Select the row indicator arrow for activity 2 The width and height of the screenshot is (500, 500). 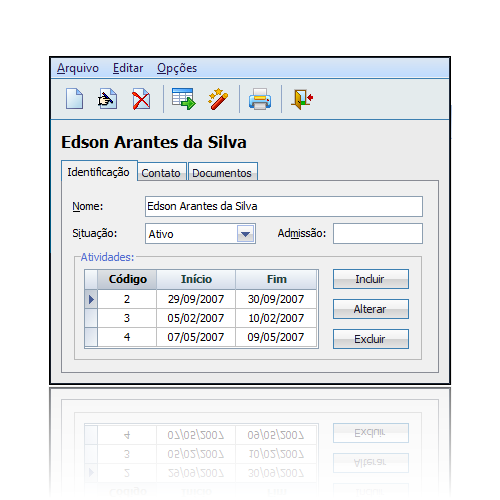tap(91, 299)
